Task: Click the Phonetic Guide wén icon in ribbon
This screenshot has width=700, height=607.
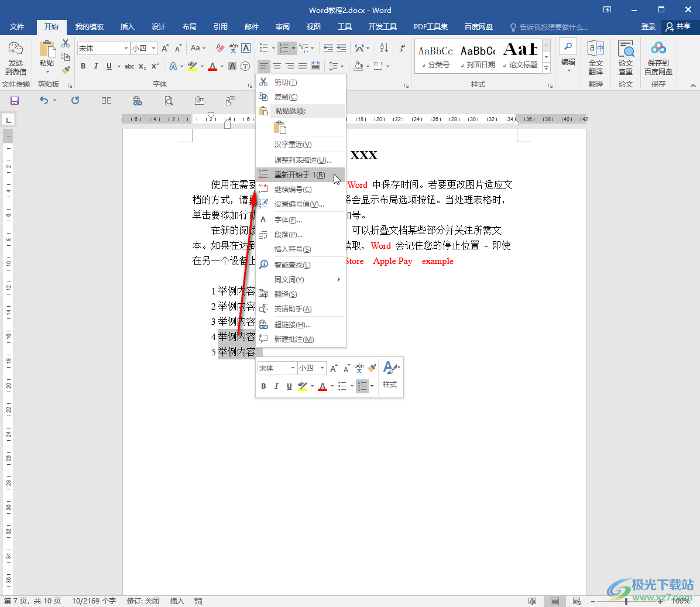Action: coord(233,48)
